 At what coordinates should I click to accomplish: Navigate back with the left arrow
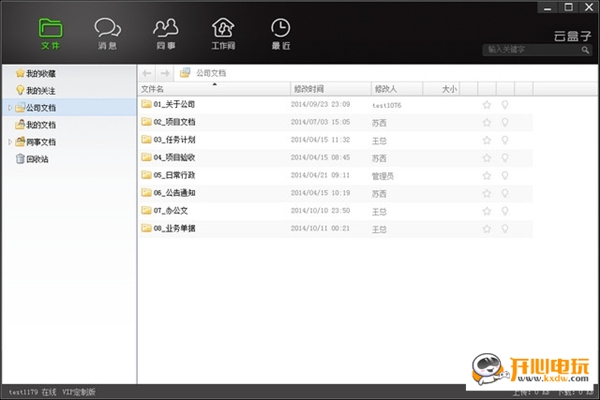[147, 73]
